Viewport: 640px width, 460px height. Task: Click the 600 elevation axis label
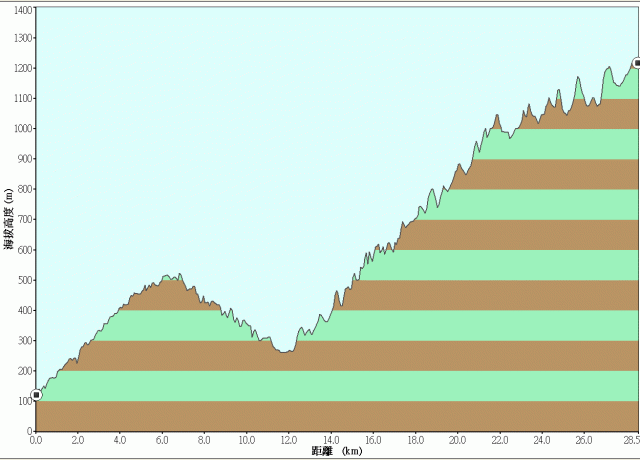tap(25, 250)
